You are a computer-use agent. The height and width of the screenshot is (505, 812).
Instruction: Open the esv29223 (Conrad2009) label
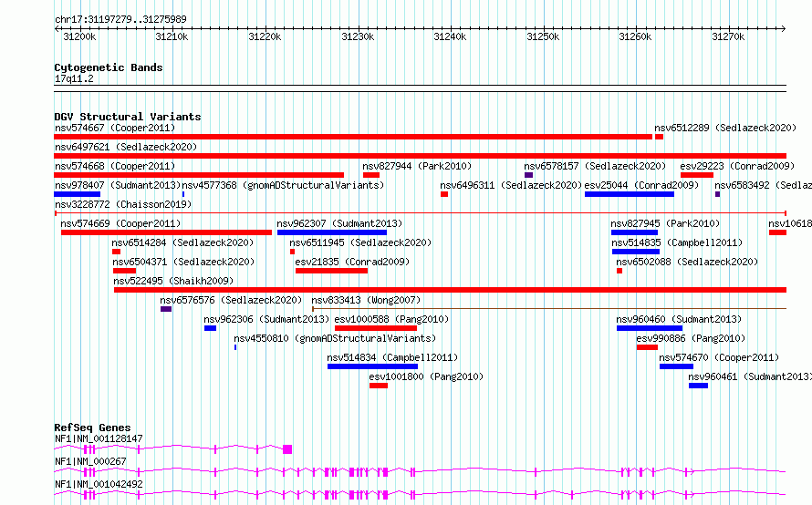pos(737,166)
